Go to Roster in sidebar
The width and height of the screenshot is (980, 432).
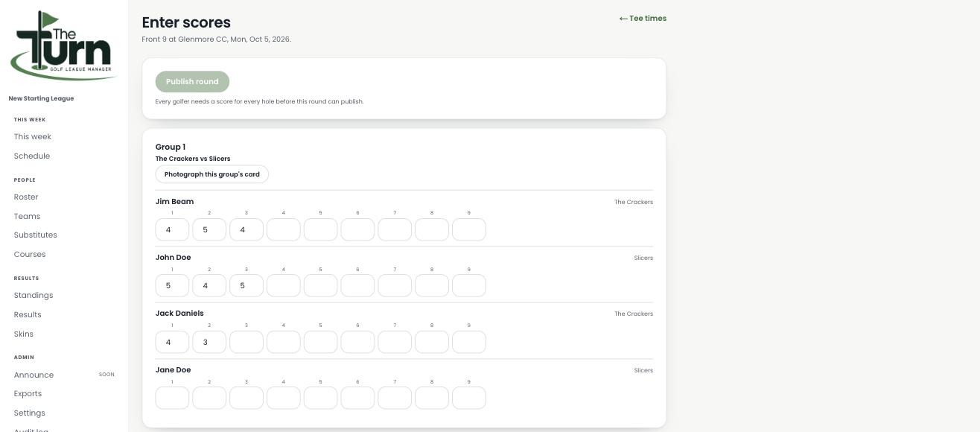(x=26, y=197)
